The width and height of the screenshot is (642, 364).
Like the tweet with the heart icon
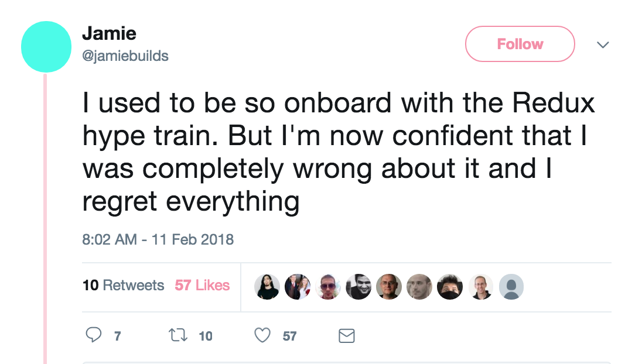point(263,335)
